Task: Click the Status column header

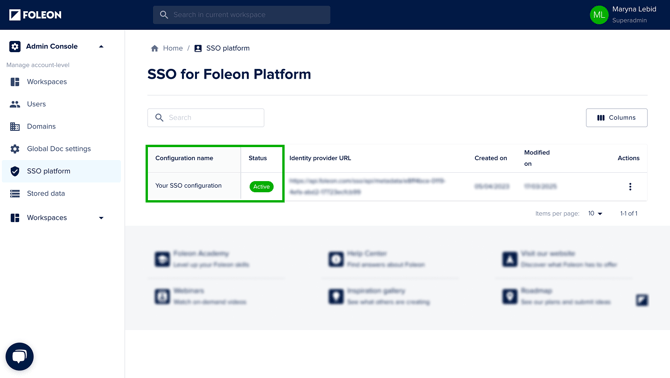Action: [258, 158]
